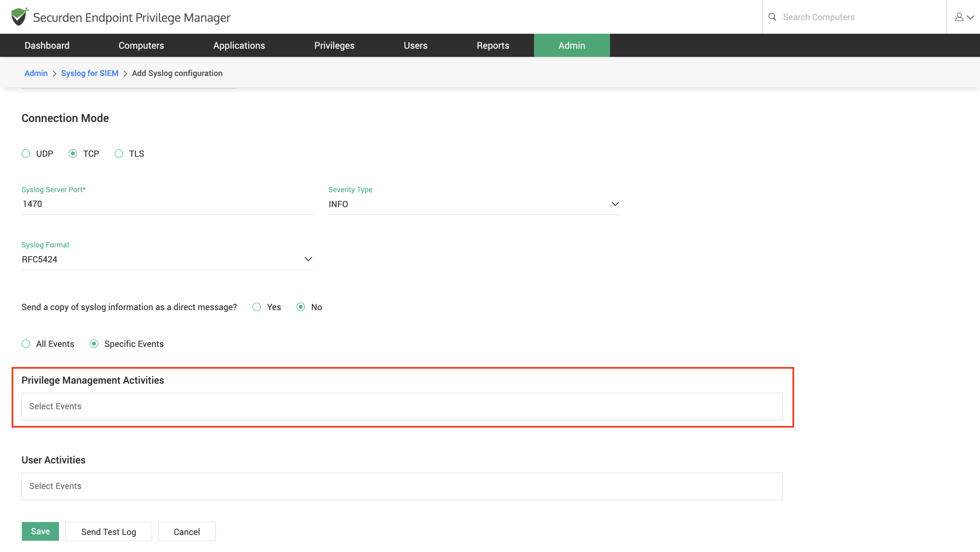980x552 pixels.
Task: Open the Computers tab
Action: click(141, 45)
